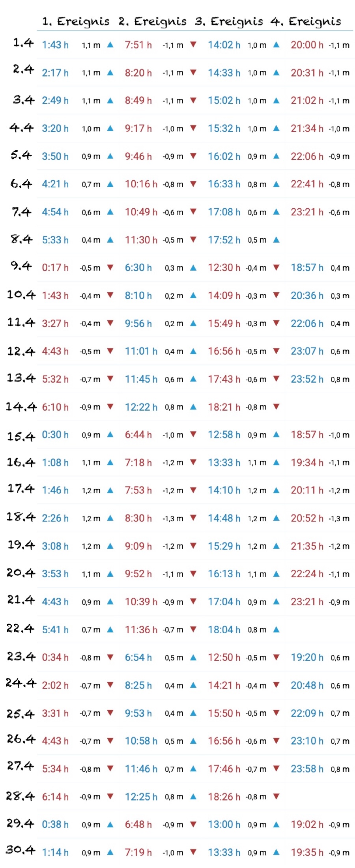
Task: Select the rising-tide arrow next to 15:02 h
Action: coord(277,101)
